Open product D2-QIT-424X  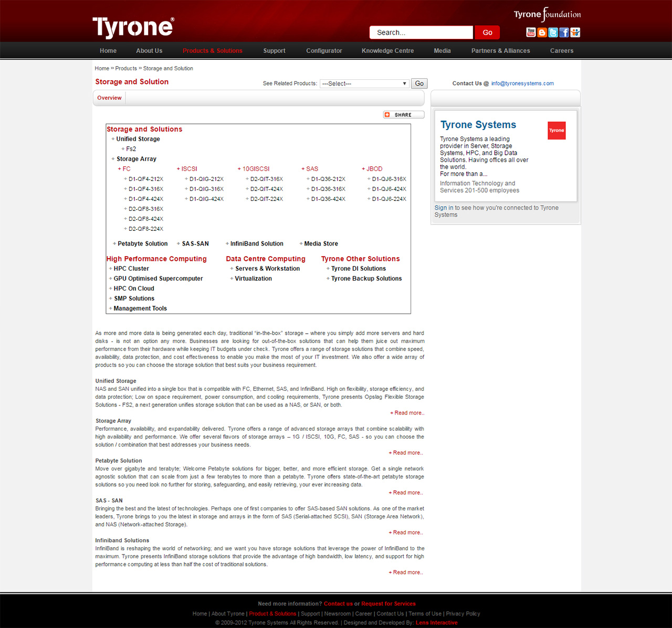tap(267, 189)
